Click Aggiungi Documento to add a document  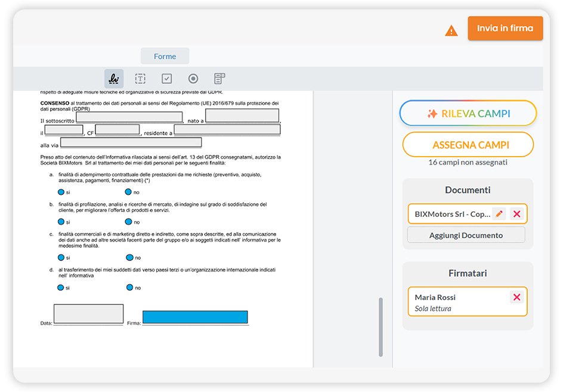pyautogui.click(x=466, y=234)
